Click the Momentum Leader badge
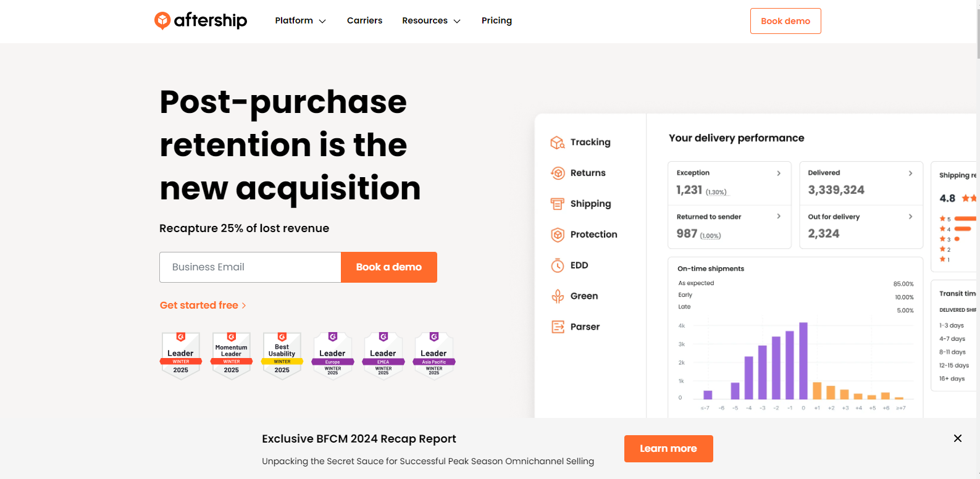 pyautogui.click(x=232, y=356)
